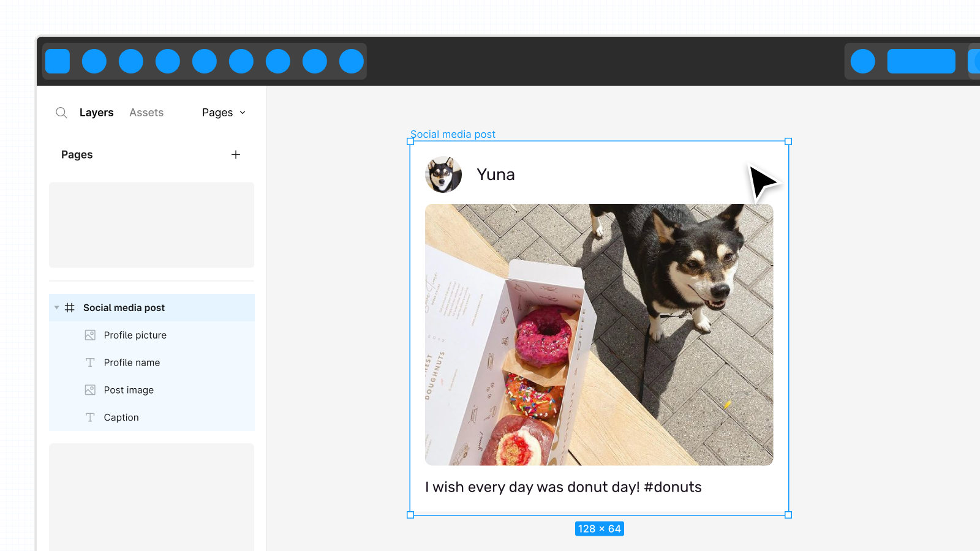Switch to the Layers tab
980x551 pixels.
tap(96, 113)
